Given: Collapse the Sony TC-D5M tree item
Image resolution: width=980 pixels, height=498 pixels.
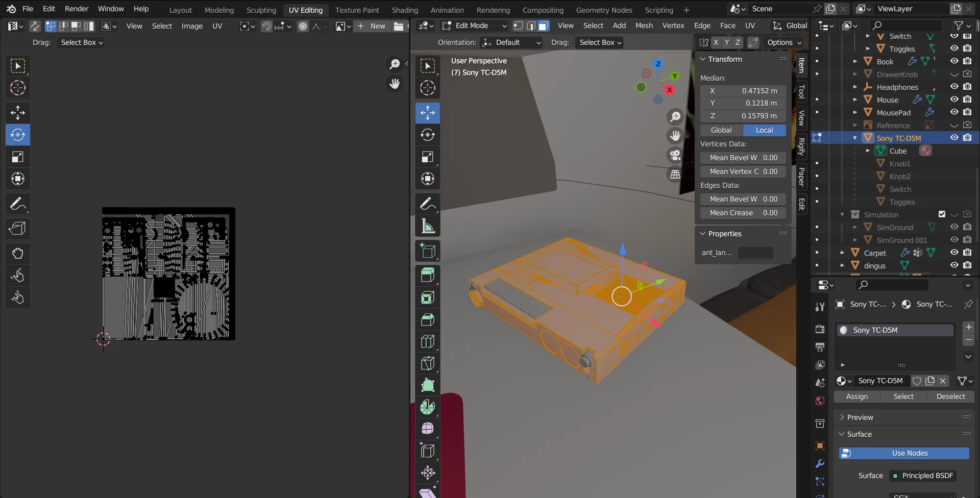Looking at the screenshot, I should [x=855, y=138].
